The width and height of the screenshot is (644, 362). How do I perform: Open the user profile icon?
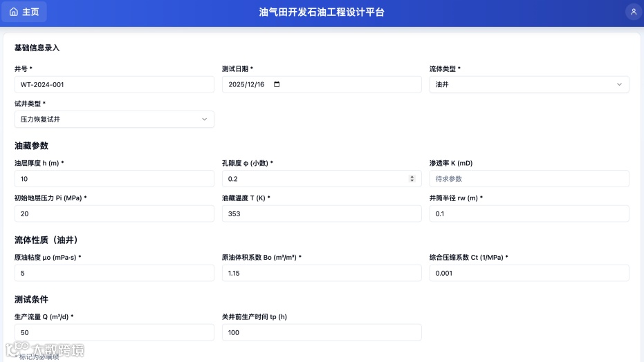634,12
